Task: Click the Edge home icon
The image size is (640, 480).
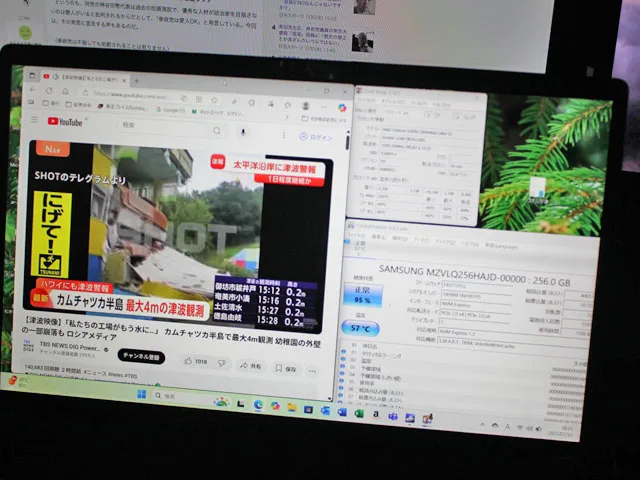Action: click(x=65, y=91)
